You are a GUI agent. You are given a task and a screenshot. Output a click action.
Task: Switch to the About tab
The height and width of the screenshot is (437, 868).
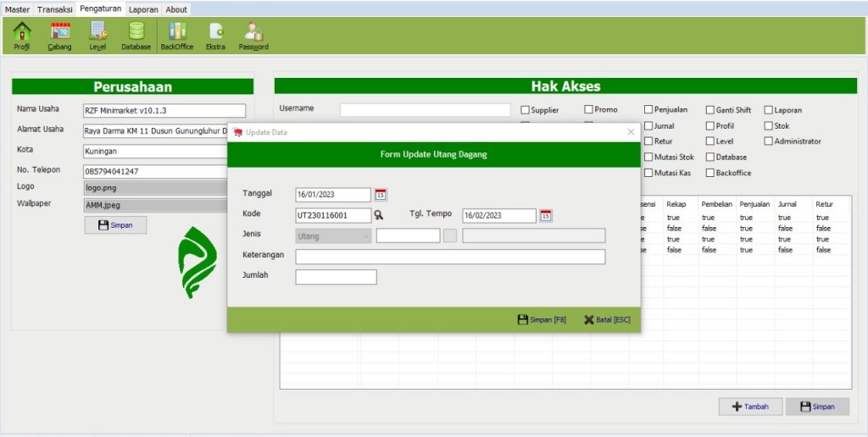pyautogui.click(x=176, y=9)
